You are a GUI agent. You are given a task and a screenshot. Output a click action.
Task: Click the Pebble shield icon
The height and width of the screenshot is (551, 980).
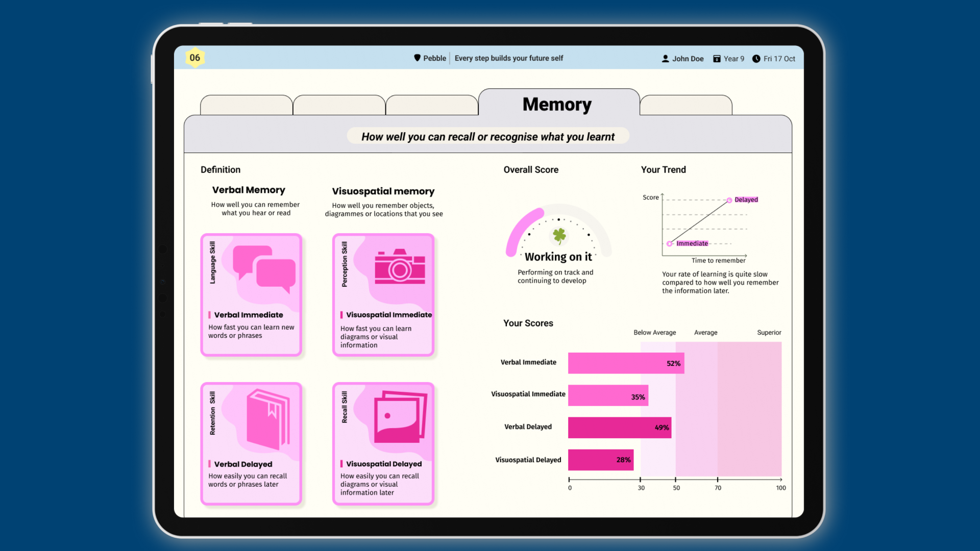click(x=417, y=58)
